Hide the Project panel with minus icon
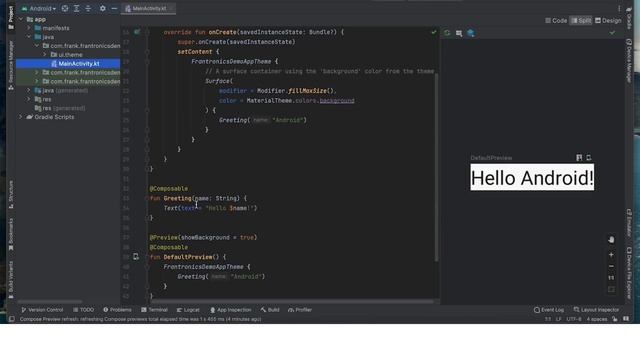This screenshot has width=640, height=360. coord(114,8)
